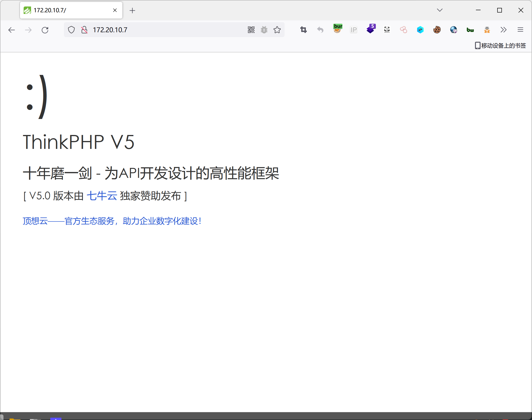The height and width of the screenshot is (420, 532).
Task: Click the panda face extension icon
Action: (387, 30)
